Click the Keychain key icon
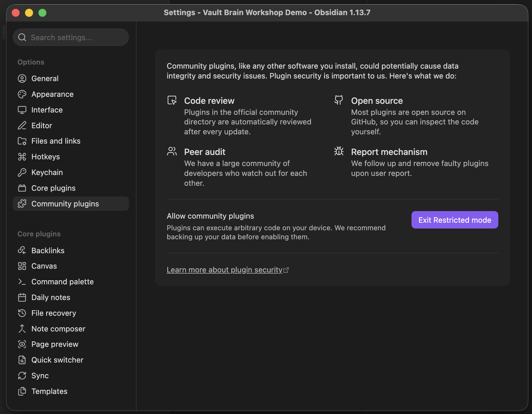Viewport: 532px width, 414px height. point(22,172)
